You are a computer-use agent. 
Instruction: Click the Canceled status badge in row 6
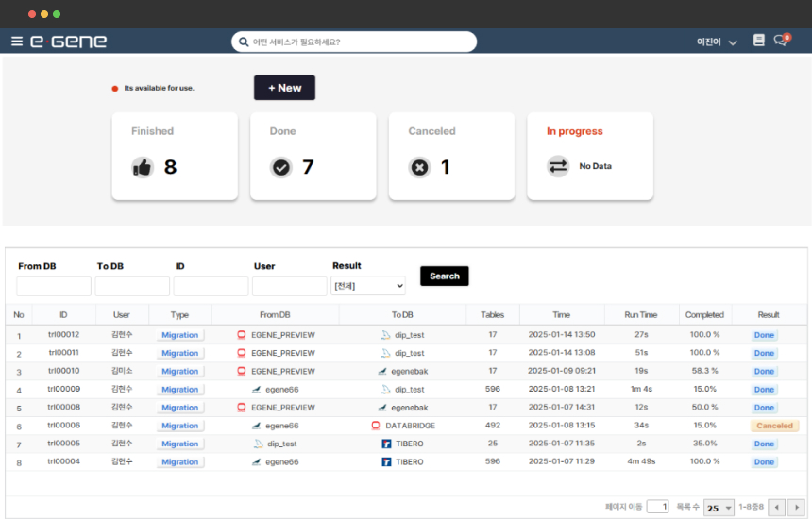coord(774,426)
